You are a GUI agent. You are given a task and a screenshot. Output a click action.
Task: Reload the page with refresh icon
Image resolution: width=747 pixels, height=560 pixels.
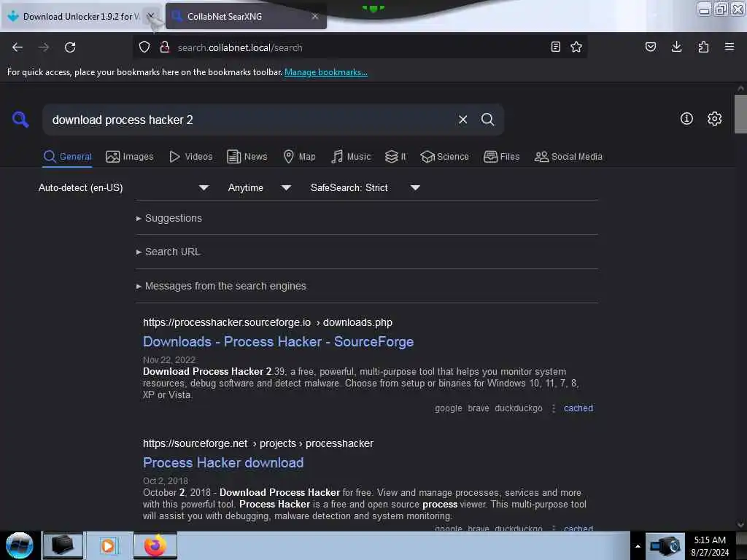(70, 47)
